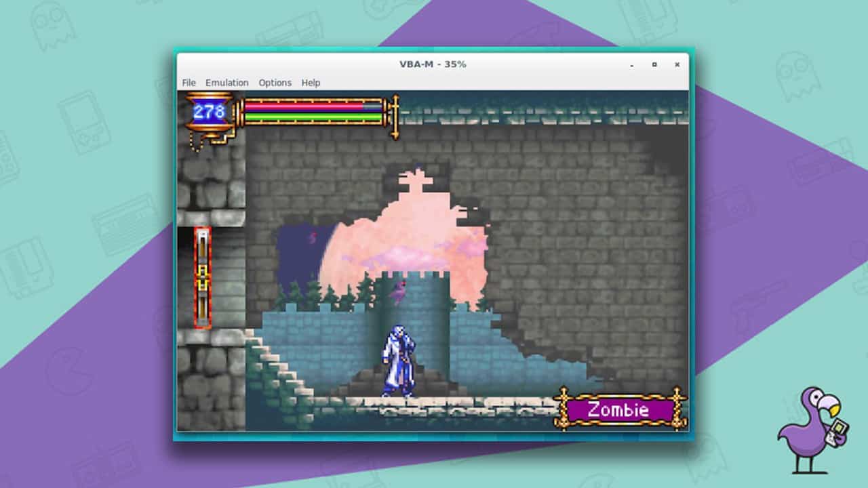Open the Emulation menu
The width and height of the screenshot is (868, 488).
pyautogui.click(x=227, y=83)
